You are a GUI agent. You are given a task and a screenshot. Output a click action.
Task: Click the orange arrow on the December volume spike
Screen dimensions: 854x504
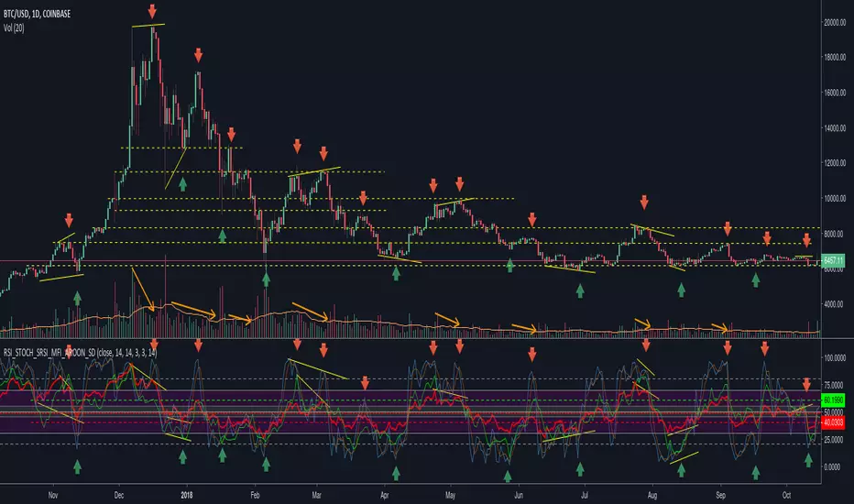pos(143,290)
